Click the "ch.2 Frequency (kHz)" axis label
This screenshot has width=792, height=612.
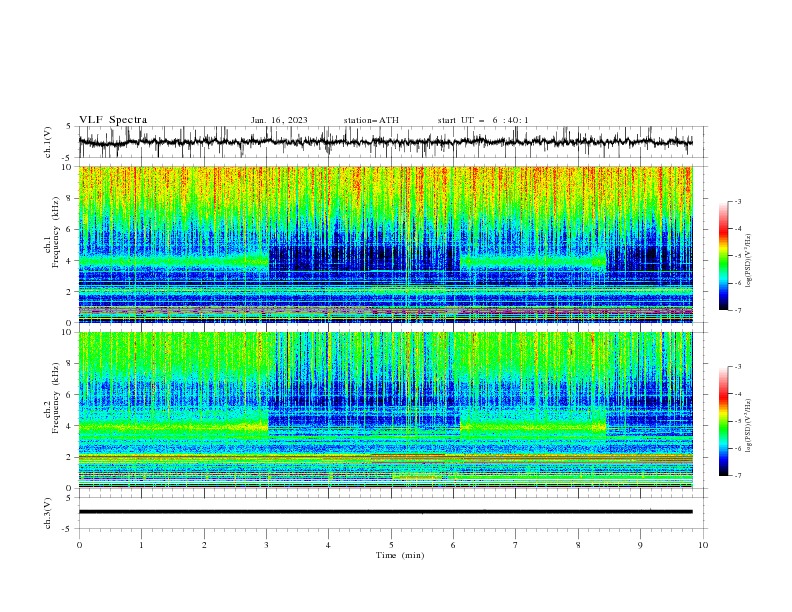click(x=52, y=398)
